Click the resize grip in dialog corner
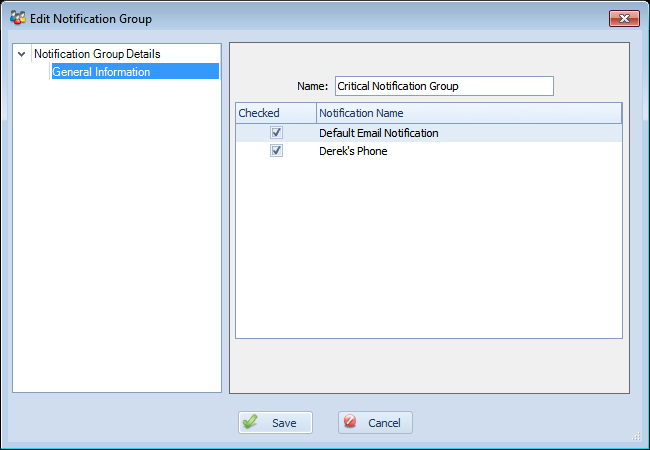This screenshot has height=450, width=650. tap(636, 436)
